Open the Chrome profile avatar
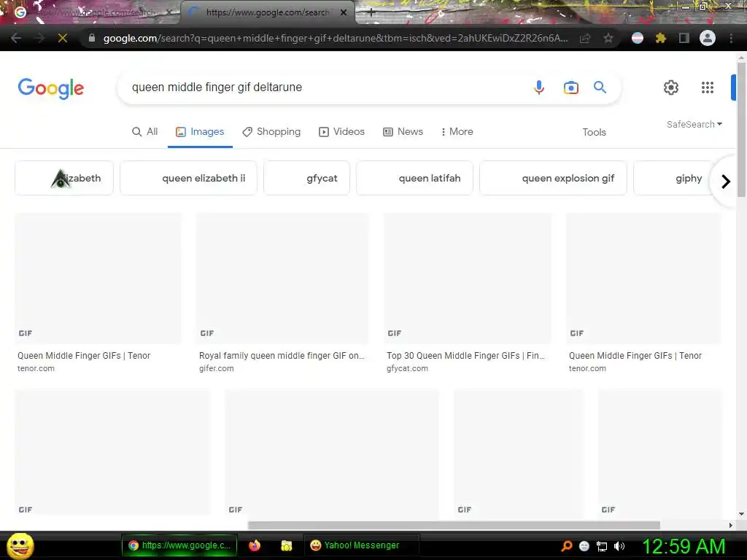Screen dimensions: 747x560 coord(708,38)
